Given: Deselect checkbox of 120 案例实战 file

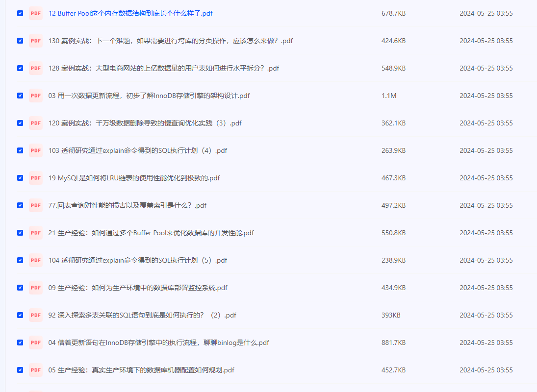Looking at the screenshot, I should [20, 123].
